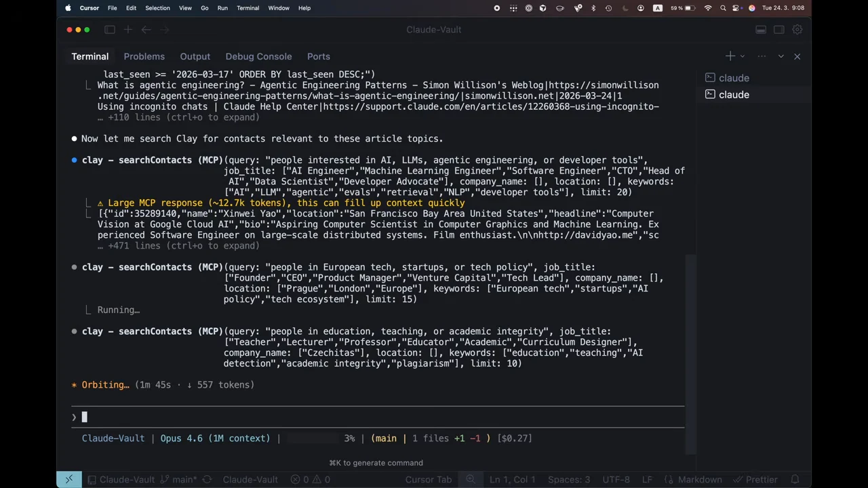The image size is (868, 488).
Task: Select language mode Markdown
Action: point(700,479)
